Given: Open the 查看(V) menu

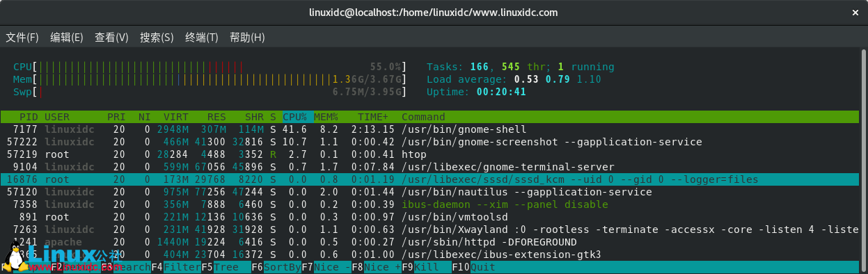Looking at the screenshot, I should click(112, 38).
